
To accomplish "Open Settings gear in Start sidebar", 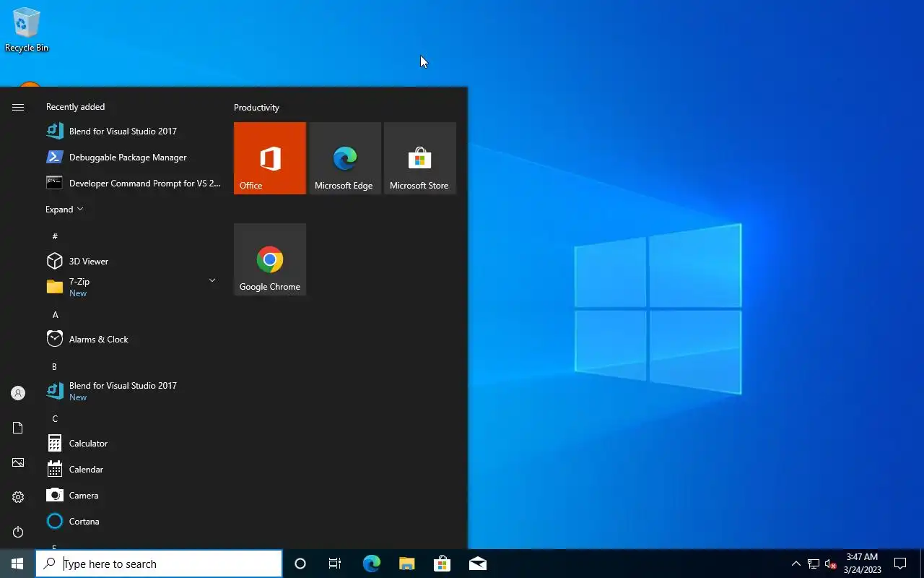I will coord(18,497).
